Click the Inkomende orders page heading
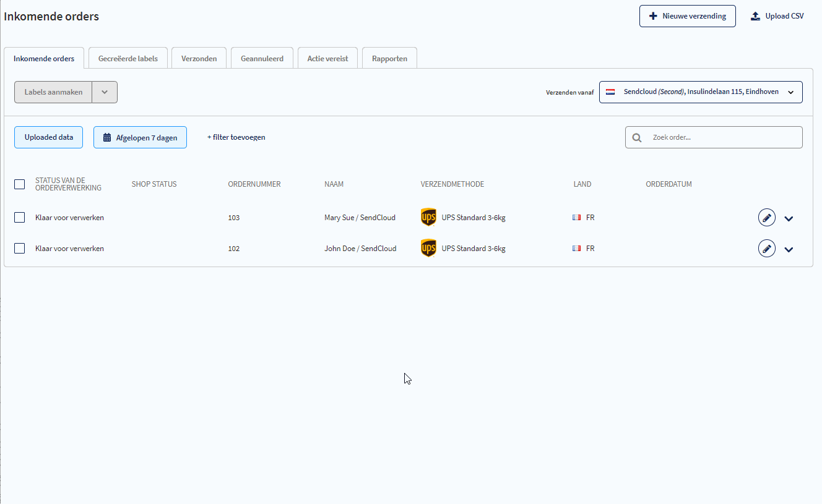 pos(51,17)
